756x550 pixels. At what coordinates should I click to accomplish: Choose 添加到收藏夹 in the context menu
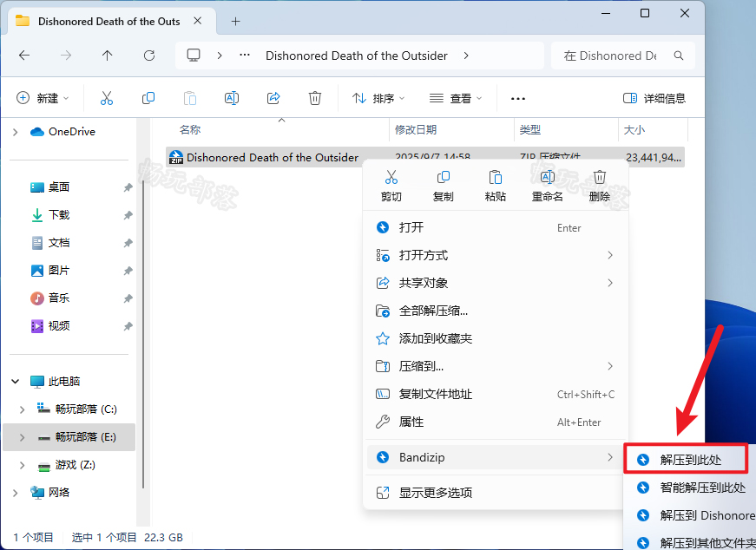[x=495, y=338]
